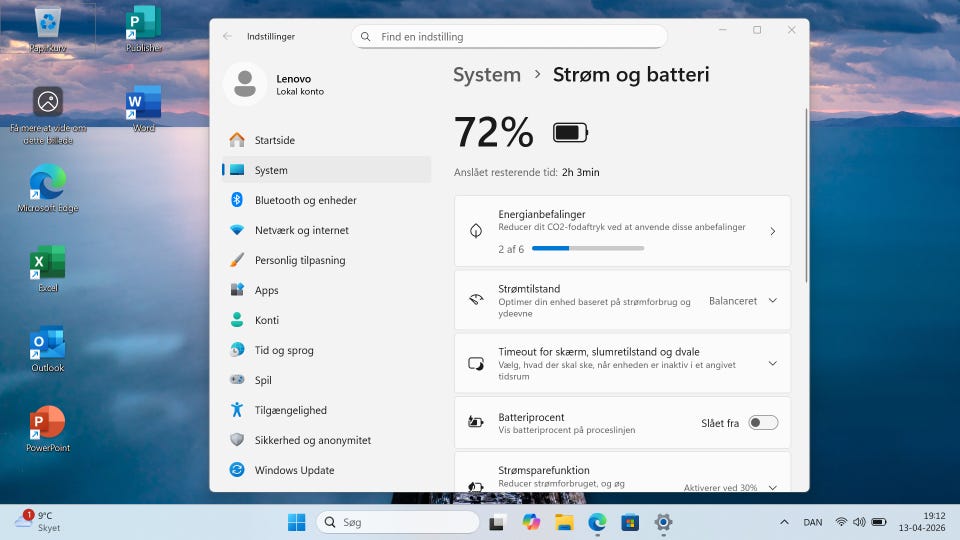This screenshot has height=540, width=960.
Task: Click the Energianbefalinger progress bar
Action: [588, 248]
